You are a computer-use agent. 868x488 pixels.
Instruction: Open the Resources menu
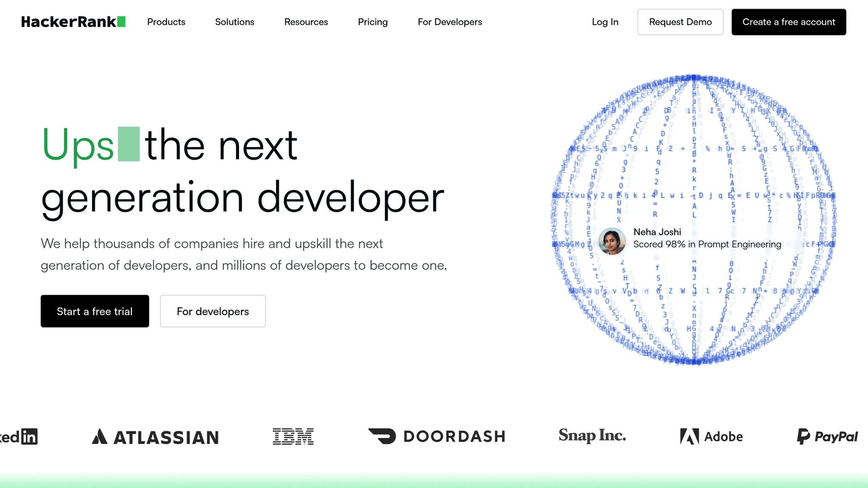(306, 22)
